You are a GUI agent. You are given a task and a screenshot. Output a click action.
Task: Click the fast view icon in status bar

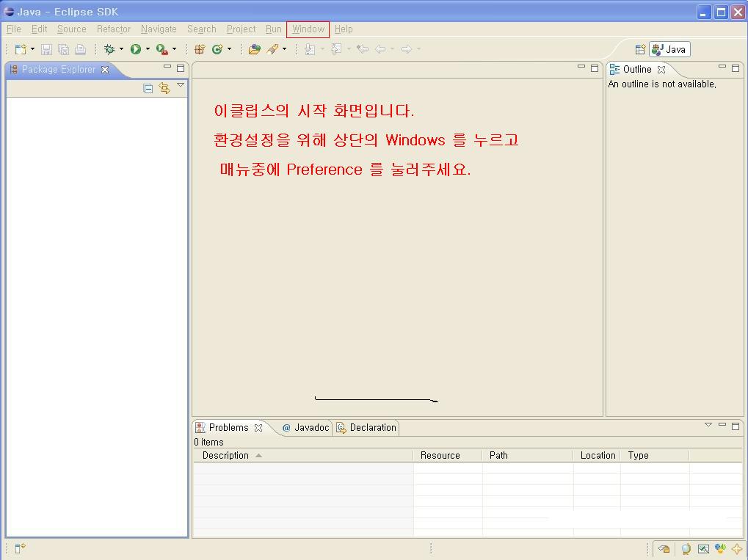20,549
